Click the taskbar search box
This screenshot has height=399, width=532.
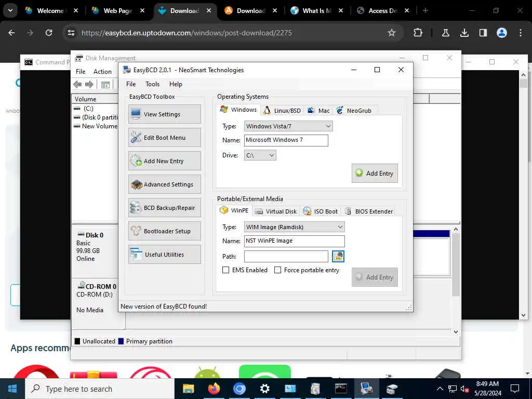pyautogui.click(x=100, y=389)
